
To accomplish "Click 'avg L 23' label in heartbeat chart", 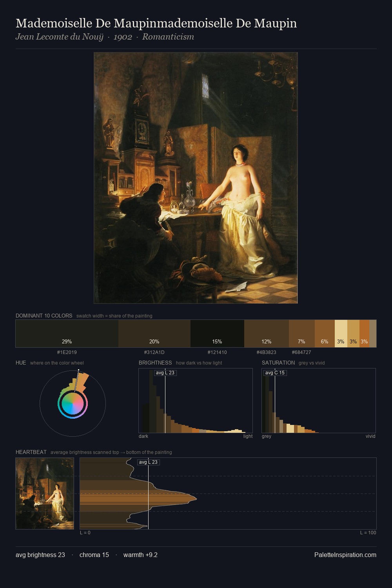I will click(x=148, y=462).
